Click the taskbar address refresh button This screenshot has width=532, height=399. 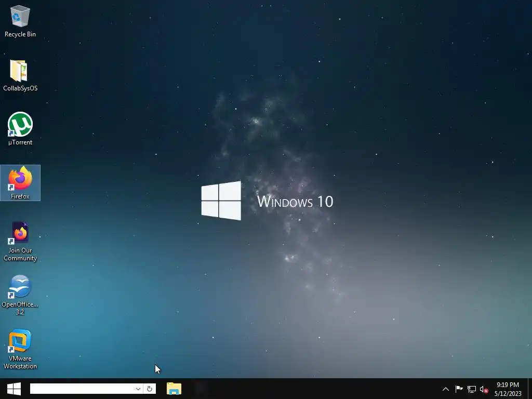tap(150, 389)
